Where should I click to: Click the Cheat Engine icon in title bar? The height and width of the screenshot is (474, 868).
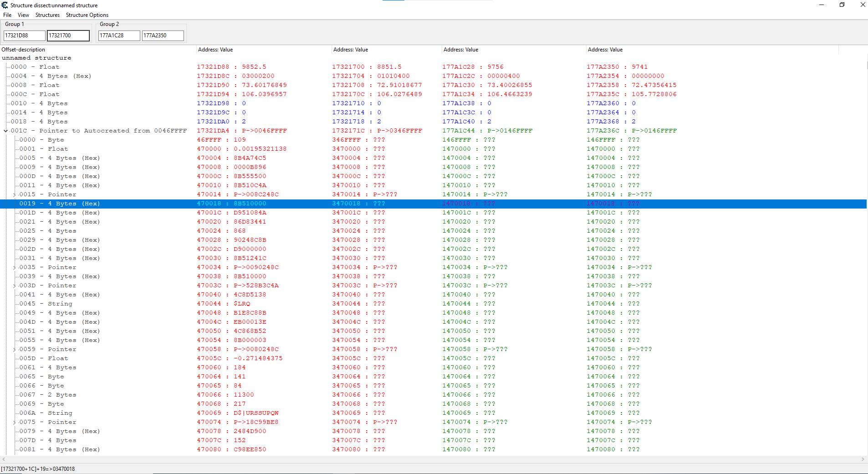point(5,5)
